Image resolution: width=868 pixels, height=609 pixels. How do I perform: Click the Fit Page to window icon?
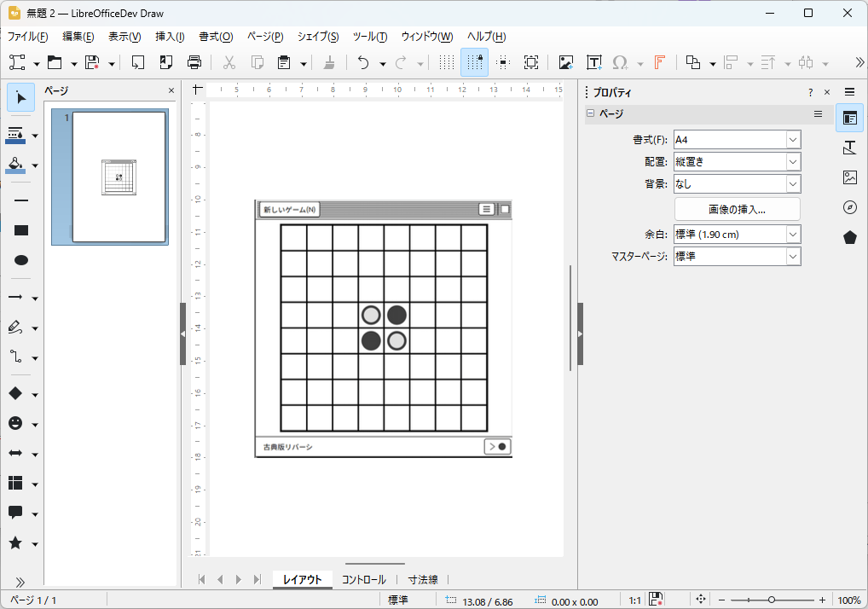[701, 599]
